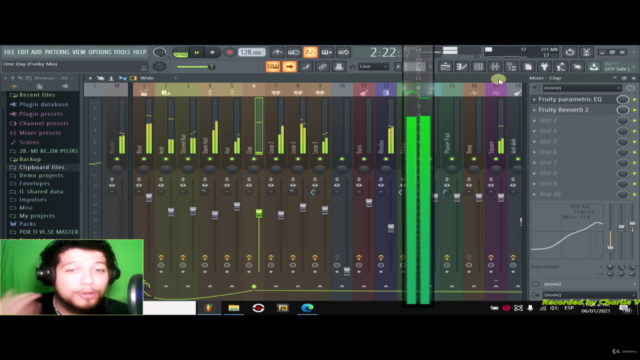Click the 128.000 tempo display
The width and height of the screenshot is (640, 360).
point(251,52)
